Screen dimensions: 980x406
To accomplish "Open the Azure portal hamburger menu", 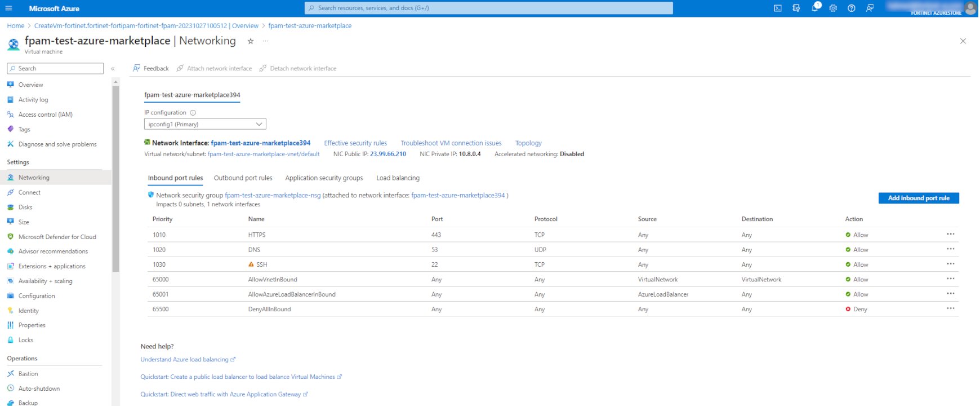I will 8,8.
